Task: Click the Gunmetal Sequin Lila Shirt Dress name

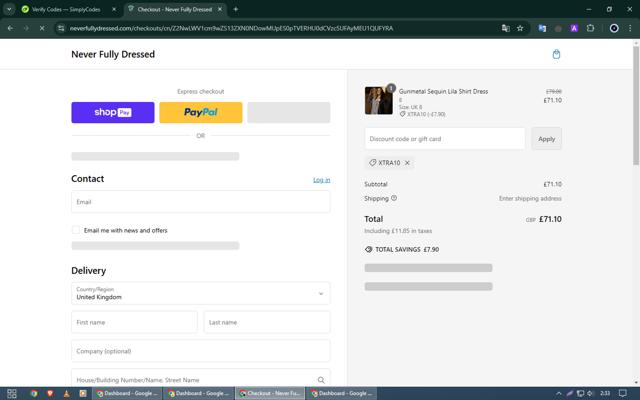Action: (443, 91)
